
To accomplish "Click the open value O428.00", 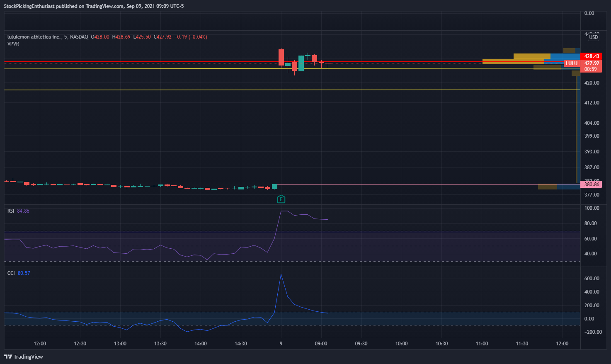I will pyautogui.click(x=100, y=37).
